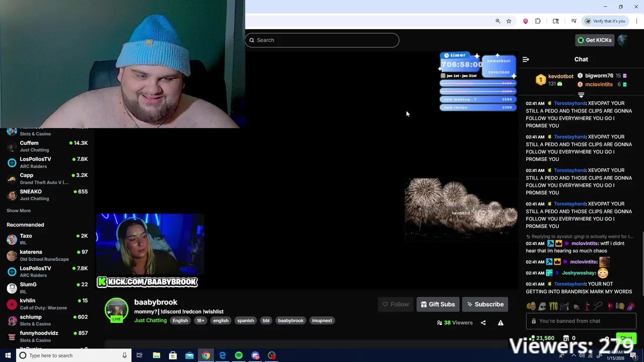Screen dimensions: 644x362
Task: Click the Get KICKs button
Action: pos(594,40)
